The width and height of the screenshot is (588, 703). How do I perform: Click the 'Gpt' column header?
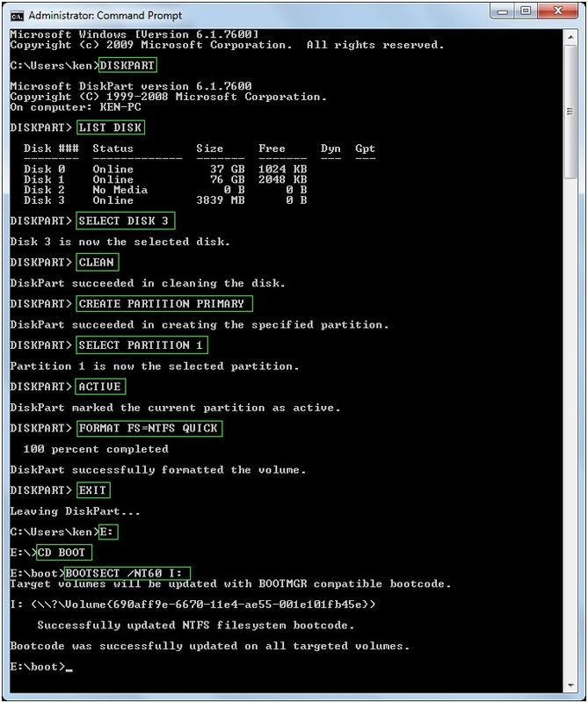click(x=365, y=149)
